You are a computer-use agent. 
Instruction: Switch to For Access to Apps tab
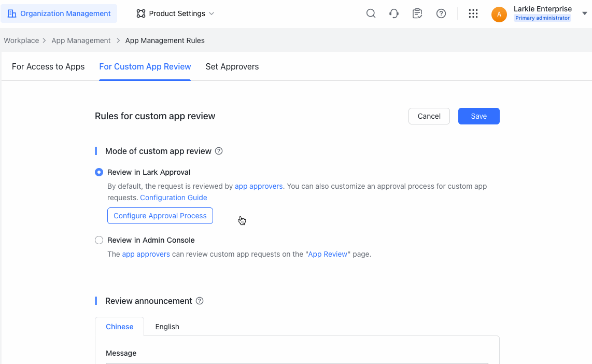tap(48, 66)
